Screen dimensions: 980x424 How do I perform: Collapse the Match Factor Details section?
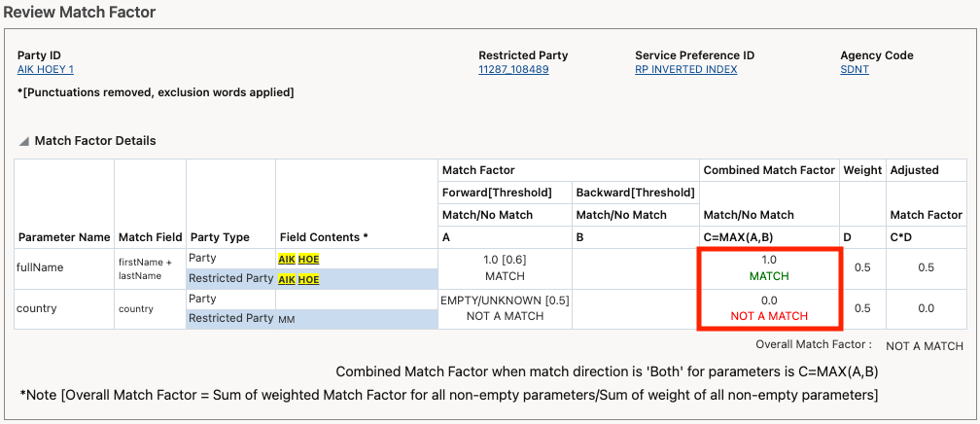point(22,141)
